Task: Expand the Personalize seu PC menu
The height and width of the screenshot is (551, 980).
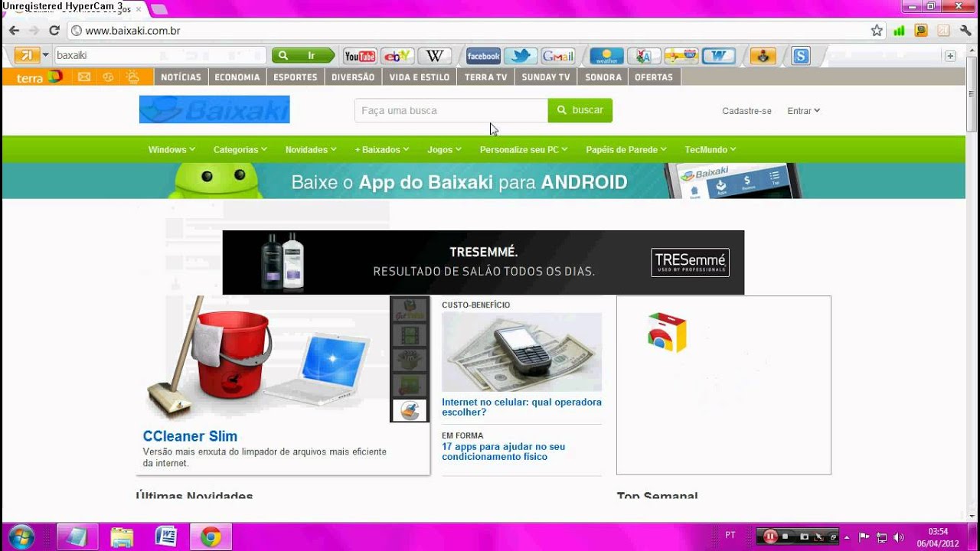Action: 524,150
